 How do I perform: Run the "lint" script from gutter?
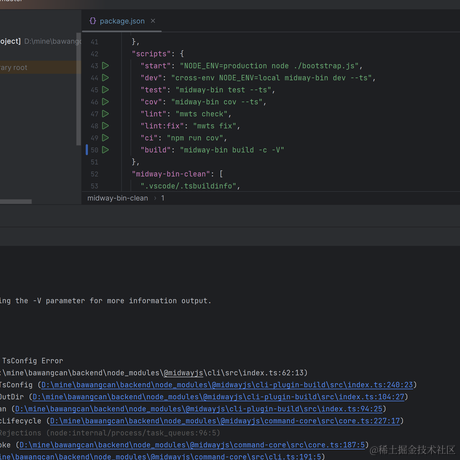coord(105,114)
